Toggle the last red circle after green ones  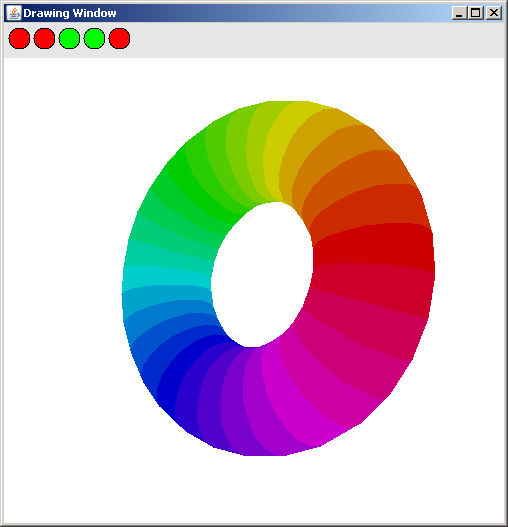[x=119, y=39]
